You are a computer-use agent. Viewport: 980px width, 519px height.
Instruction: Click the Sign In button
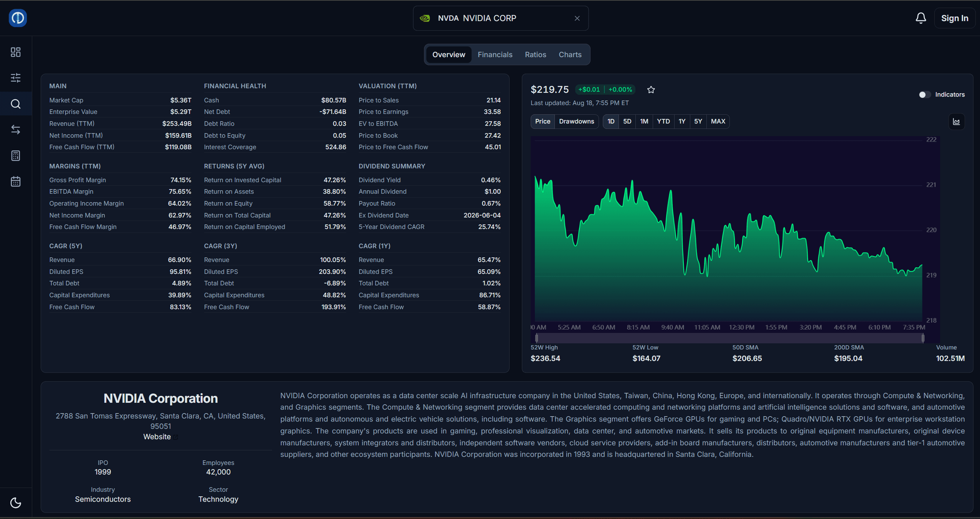coord(954,18)
